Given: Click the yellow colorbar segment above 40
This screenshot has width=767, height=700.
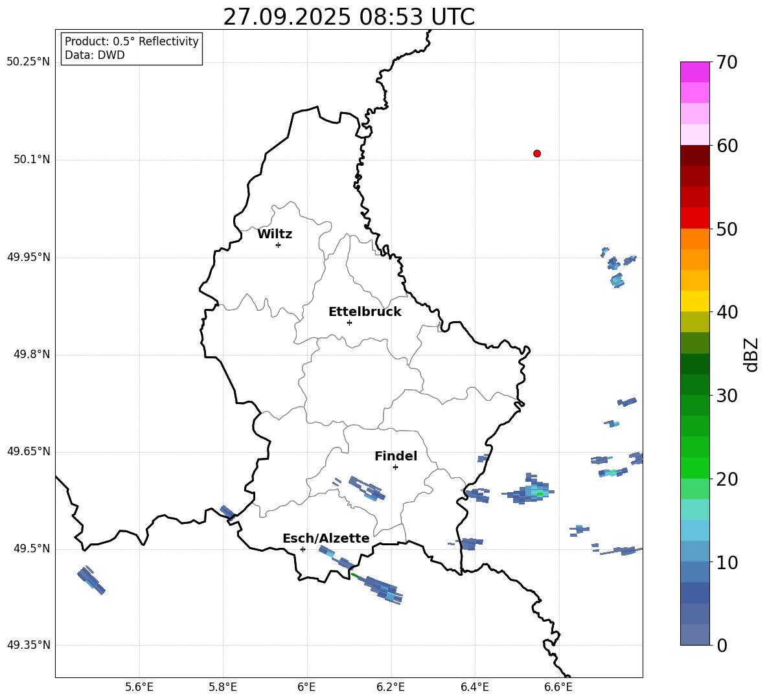Looking at the screenshot, I should click(694, 301).
